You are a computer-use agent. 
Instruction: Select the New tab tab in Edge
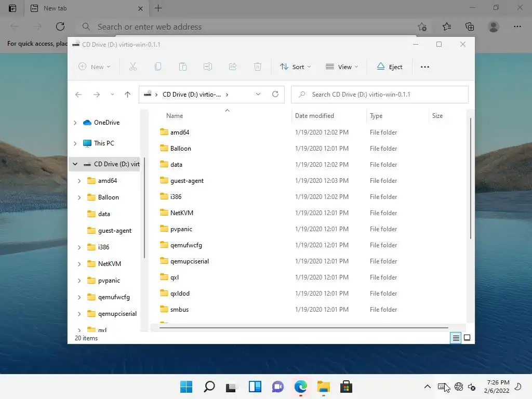pos(87,8)
